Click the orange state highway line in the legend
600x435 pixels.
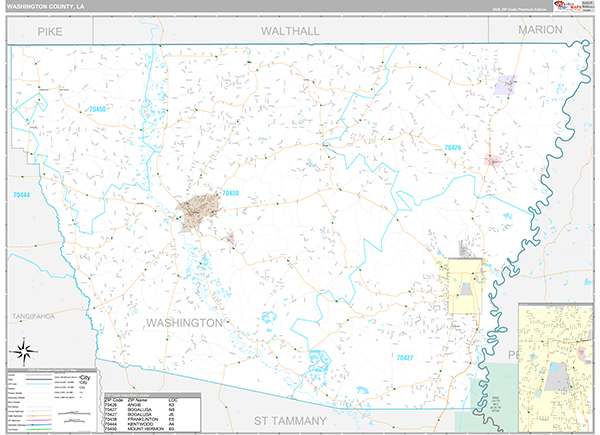[x=39, y=416]
